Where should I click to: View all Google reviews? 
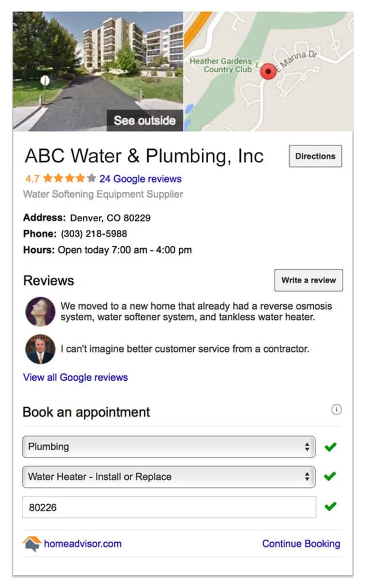click(x=75, y=377)
